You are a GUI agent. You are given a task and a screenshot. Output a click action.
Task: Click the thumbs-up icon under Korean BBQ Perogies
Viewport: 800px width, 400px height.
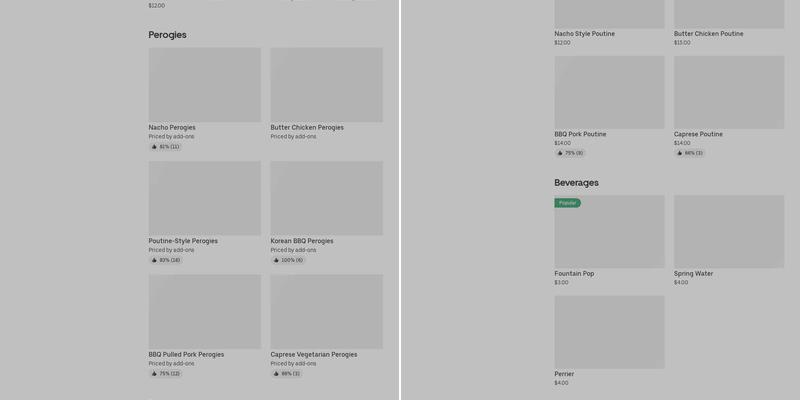click(277, 260)
